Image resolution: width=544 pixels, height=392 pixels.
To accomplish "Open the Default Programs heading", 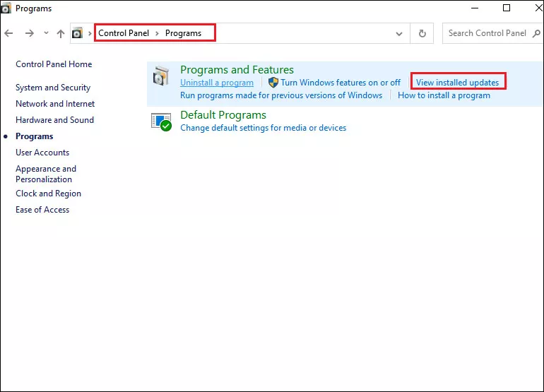I will pos(223,115).
